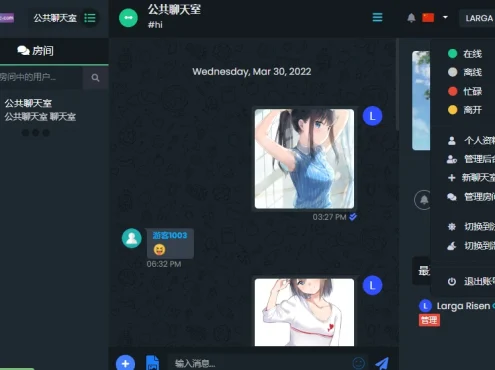The image size is (495, 370).
Task: Click the 公共聊天室 label in top-left bar
Action: [x=55, y=18]
